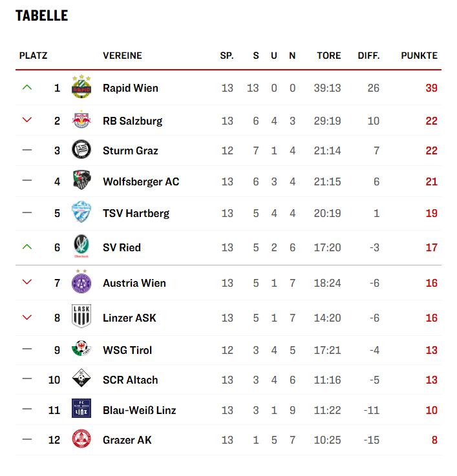Click the SV Ried club logo
The width and height of the screenshot is (457, 476).
coord(81,247)
